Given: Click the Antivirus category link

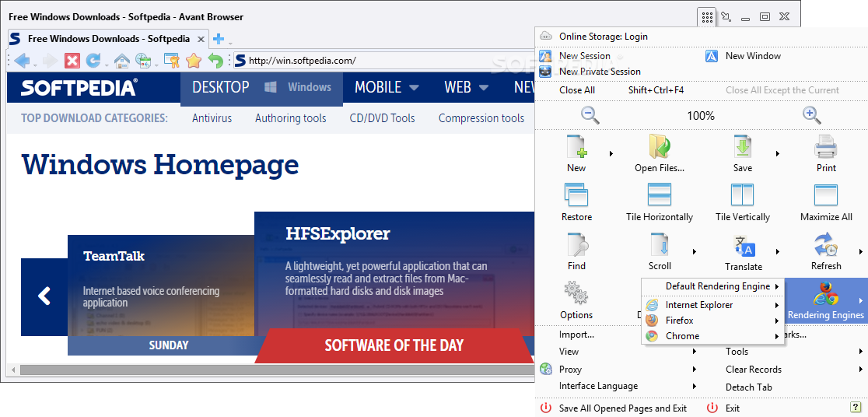Looking at the screenshot, I should [212, 118].
